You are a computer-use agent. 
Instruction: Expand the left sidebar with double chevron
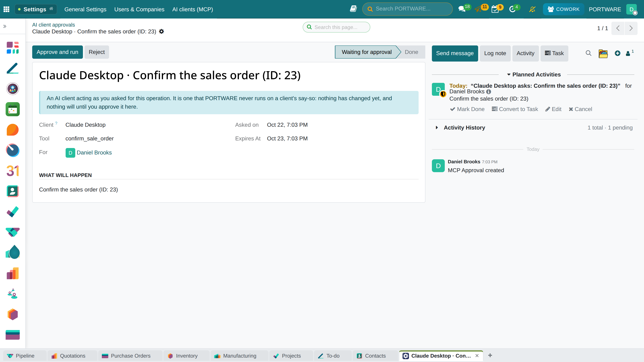coord(5,26)
